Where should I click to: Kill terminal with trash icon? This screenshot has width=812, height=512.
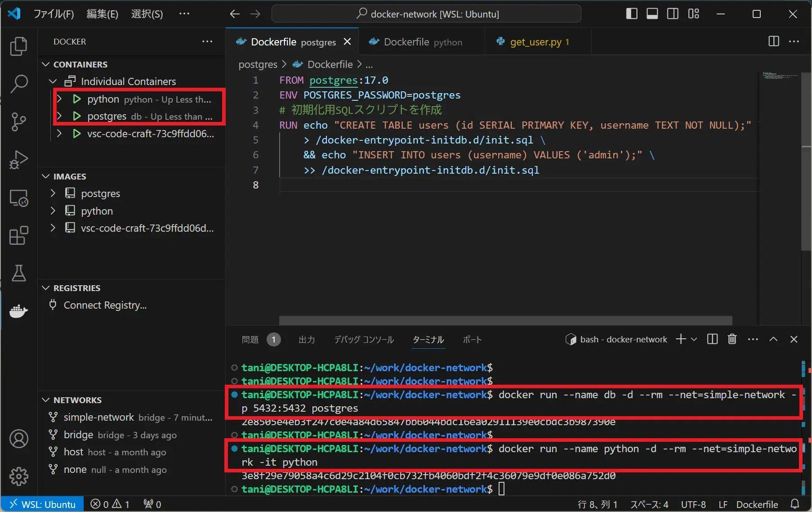coord(732,339)
